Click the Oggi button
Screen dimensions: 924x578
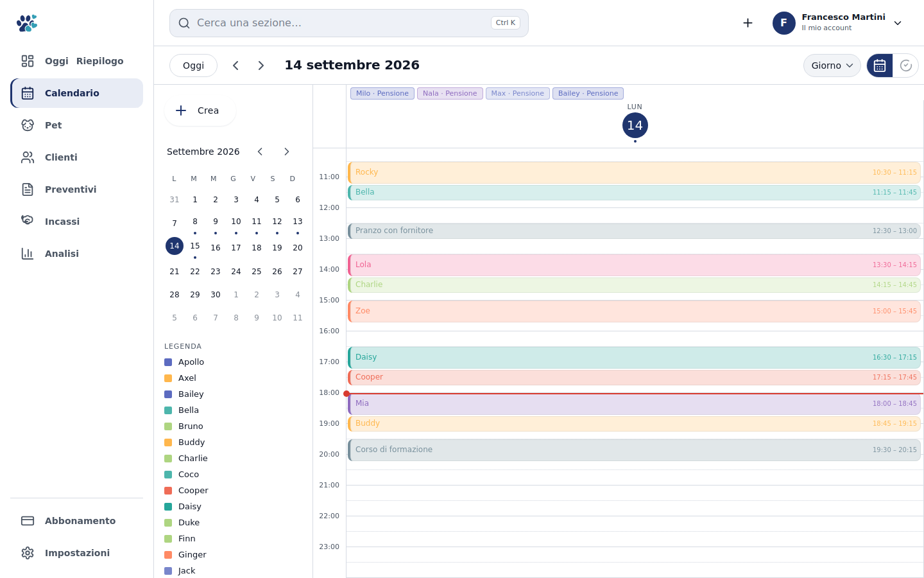coord(193,66)
